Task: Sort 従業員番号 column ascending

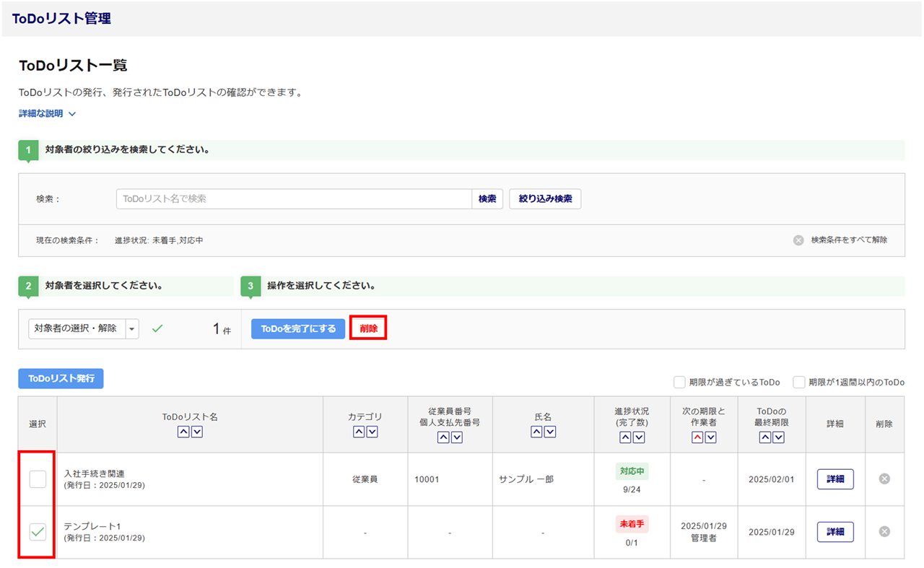Action: click(x=443, y=437)
